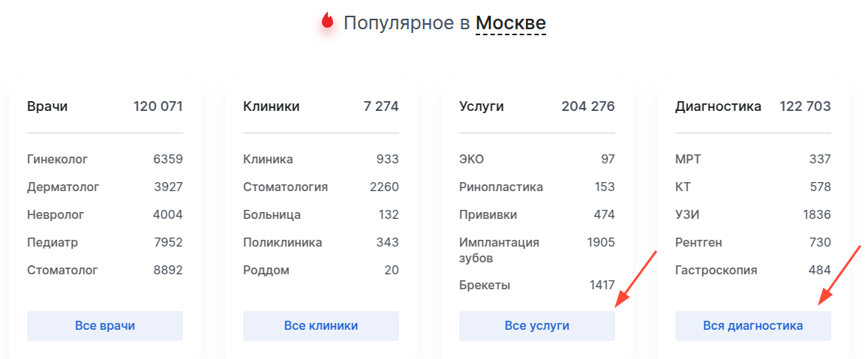Screen dimensions: 868x359
Task: Click the Больница link
Action: [x=272, y=214]
